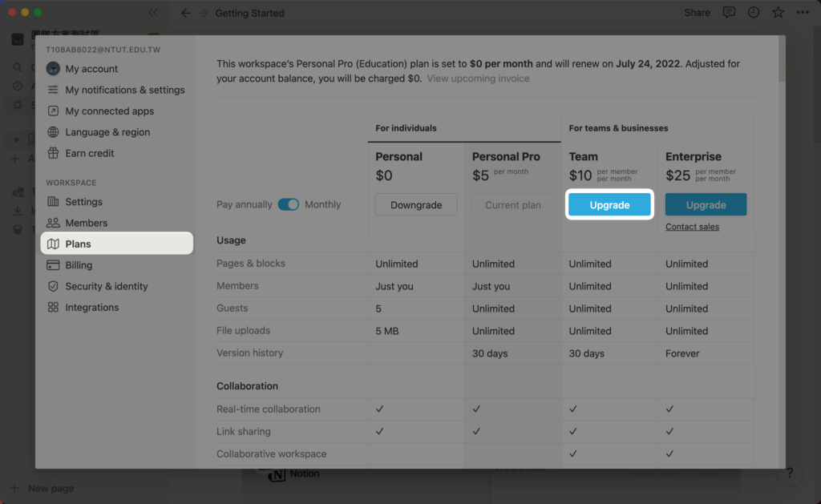Click the gift icon for credit
Image resolution: width=821 pixels, height=504 pixels.
(x=53, y=153)
